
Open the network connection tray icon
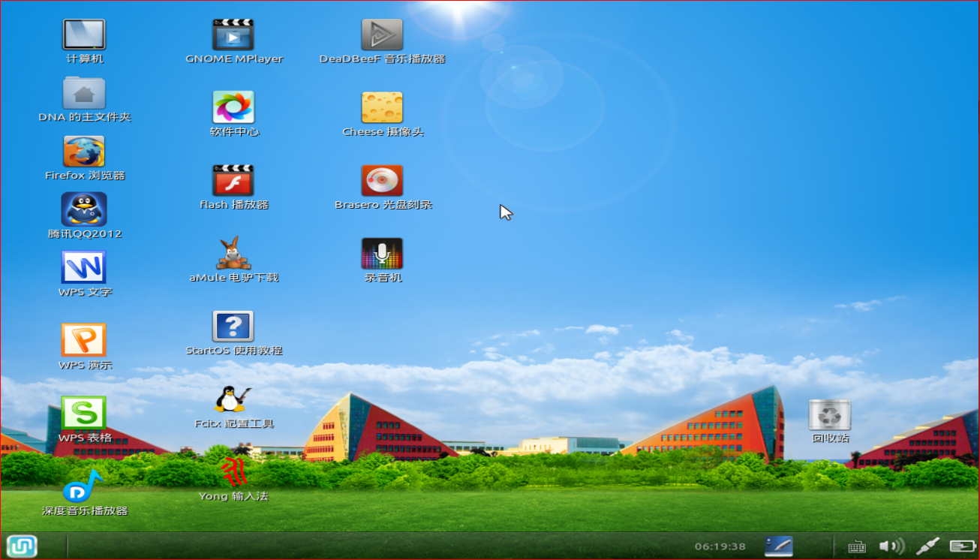tap(927, 546)
